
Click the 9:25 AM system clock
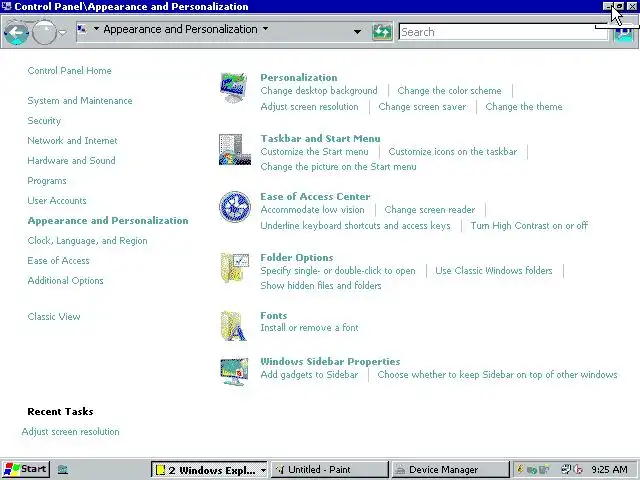609,470
